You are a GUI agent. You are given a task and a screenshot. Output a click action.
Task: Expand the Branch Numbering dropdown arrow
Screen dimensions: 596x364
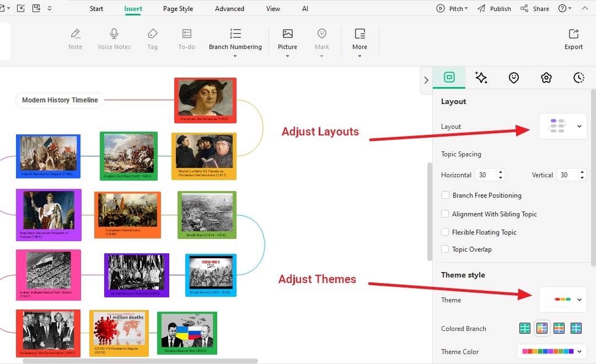tap(235, 56)
